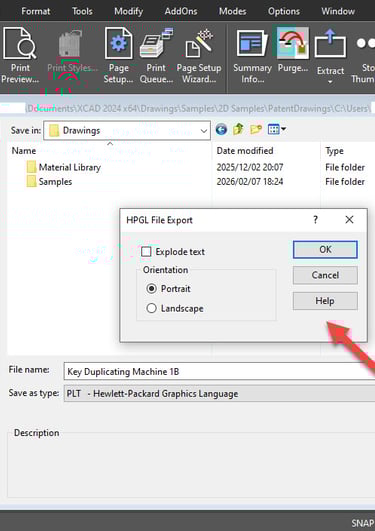Select the Material Library folder
The image size is (375, 531).
coord(69,167)
